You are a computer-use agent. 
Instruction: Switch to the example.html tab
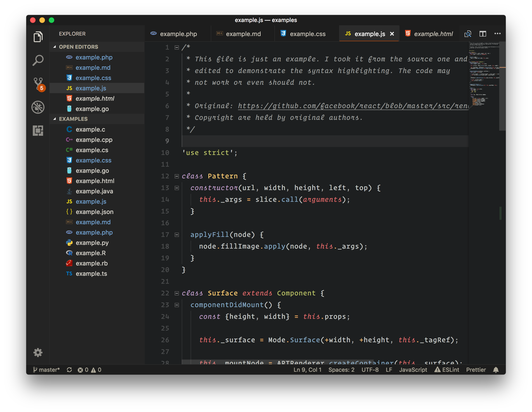[433, 34]
